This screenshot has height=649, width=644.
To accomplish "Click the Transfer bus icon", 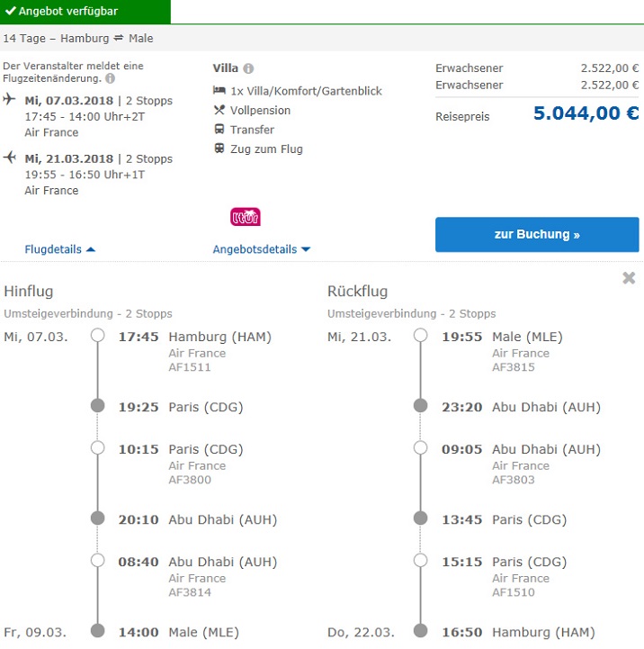I will click(219, 130).
